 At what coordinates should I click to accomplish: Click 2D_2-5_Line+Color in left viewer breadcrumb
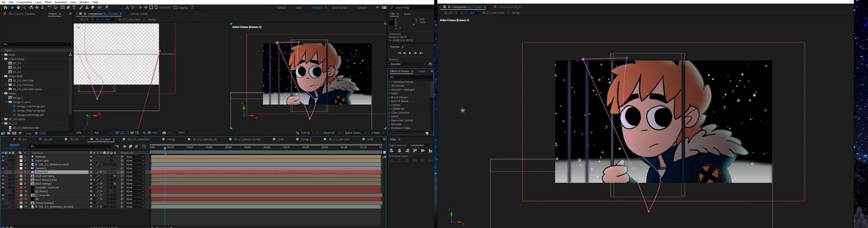click(x=129, y=19)
